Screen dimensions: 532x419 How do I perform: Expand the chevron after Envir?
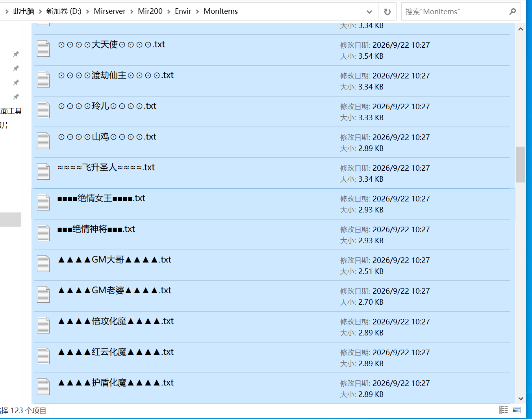(197, 11)
